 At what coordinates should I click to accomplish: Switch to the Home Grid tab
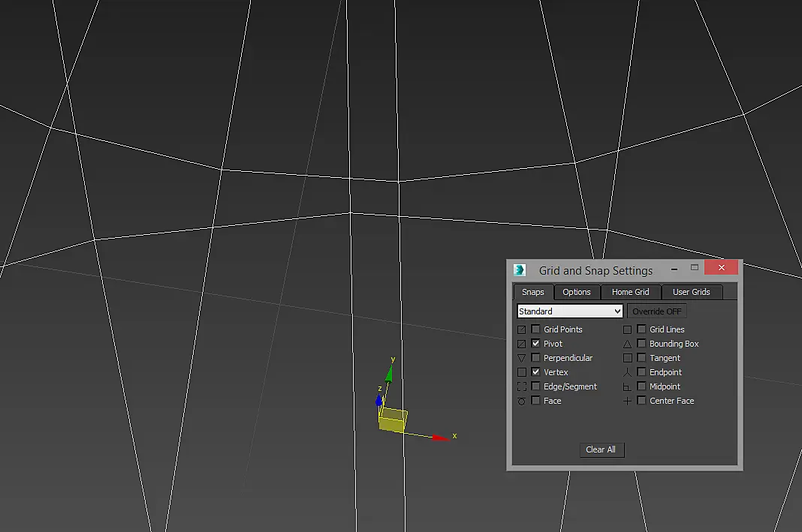coord(630,292)
